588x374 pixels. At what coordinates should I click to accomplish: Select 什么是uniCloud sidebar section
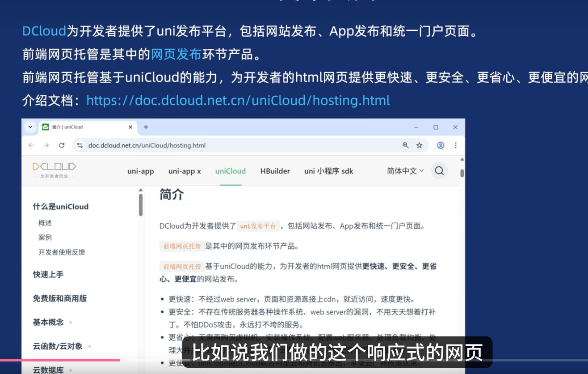[61, 207]
